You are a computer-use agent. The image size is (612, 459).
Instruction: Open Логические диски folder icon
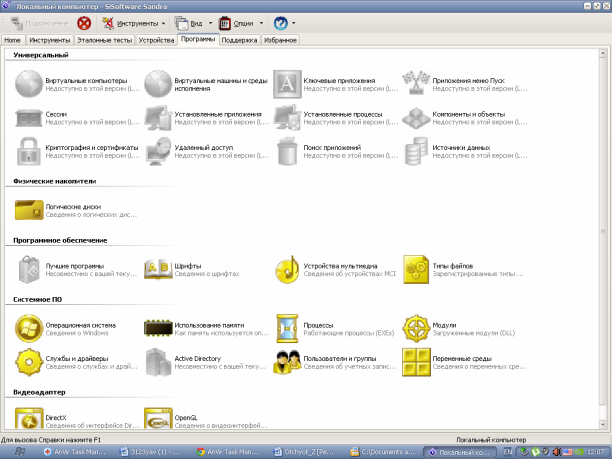[29, 210]
